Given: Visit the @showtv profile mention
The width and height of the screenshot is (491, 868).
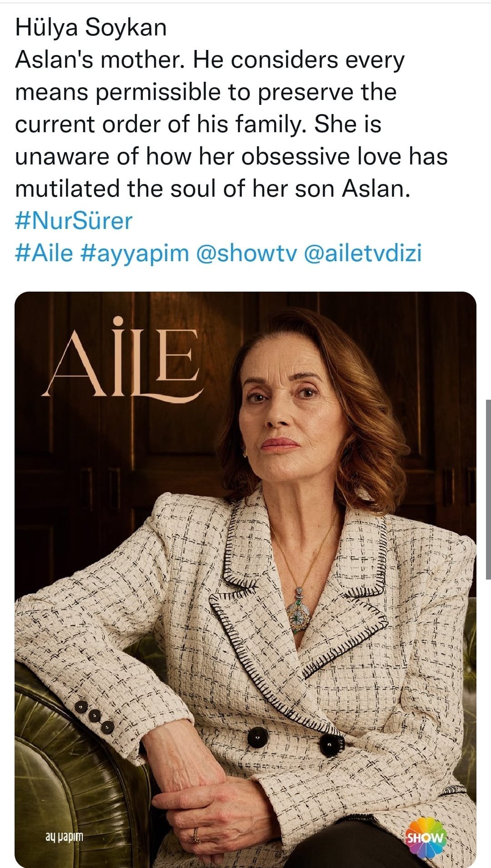Looking at the screenshot, I should (246, 253).
